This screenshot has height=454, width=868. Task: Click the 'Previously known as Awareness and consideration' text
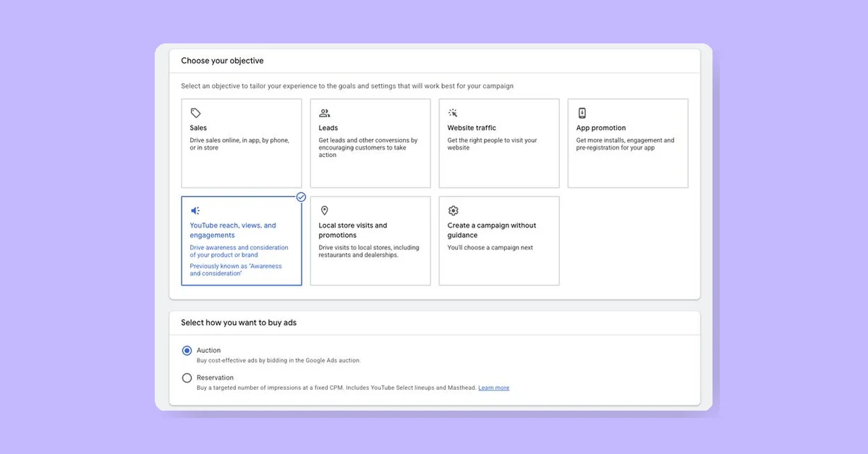(x=235, y=269)
